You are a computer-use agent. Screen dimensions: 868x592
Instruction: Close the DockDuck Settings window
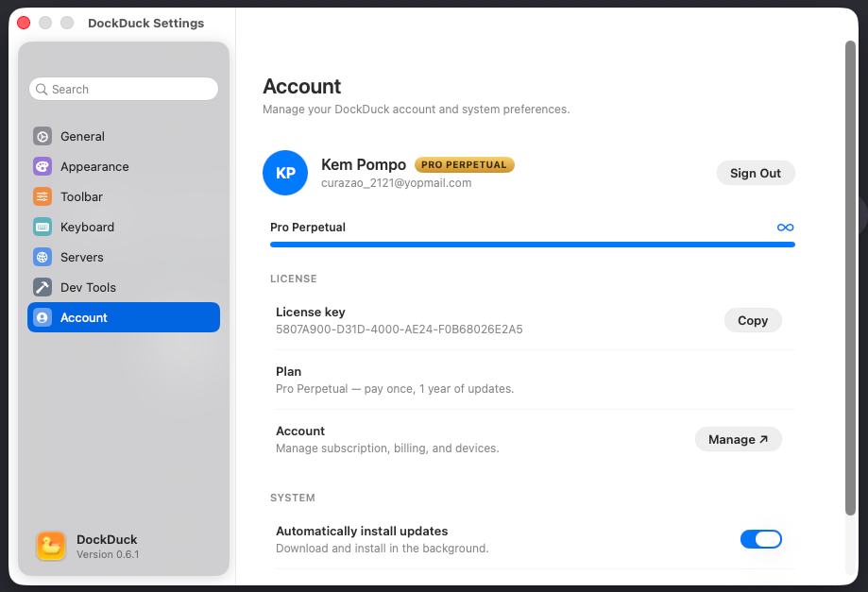pyautogui.click(x=24, y=23)
